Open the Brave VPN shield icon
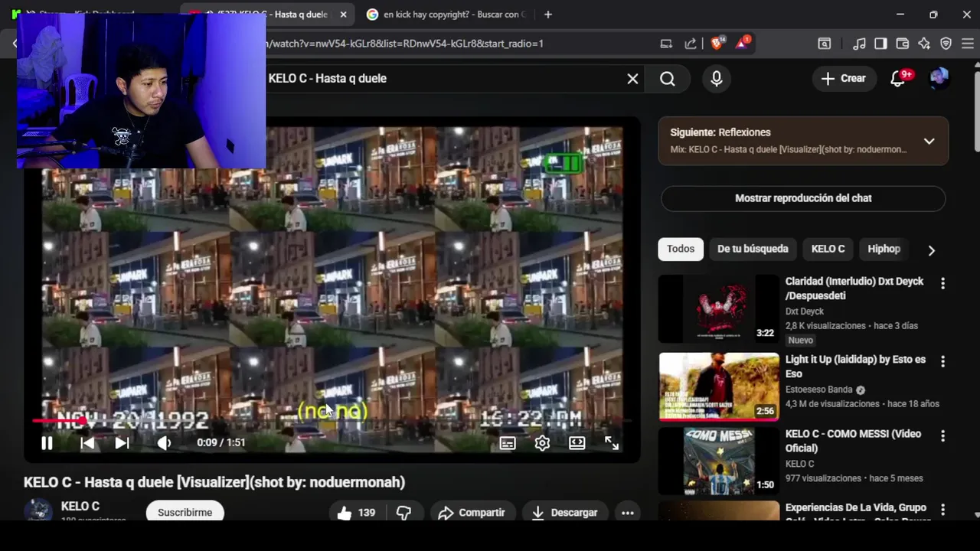The image size is (980, 551). point(946,44)
